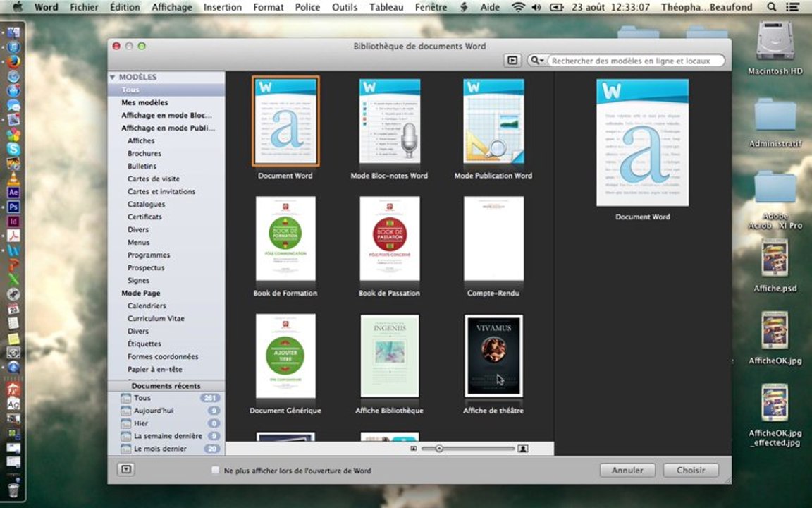Collapse the MODÈLES disclosure triangle
Image resolution: width=812 pixels, height=508 pixels.
point(112,77)
